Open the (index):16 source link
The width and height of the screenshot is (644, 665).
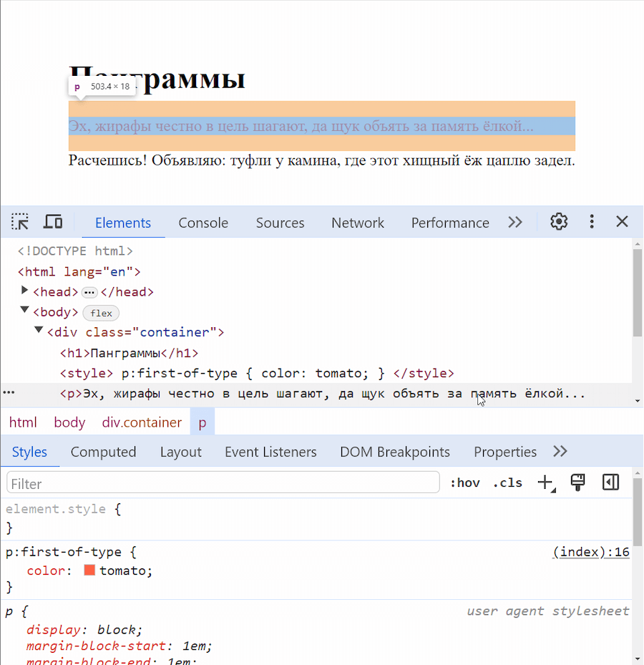(591, 552)
